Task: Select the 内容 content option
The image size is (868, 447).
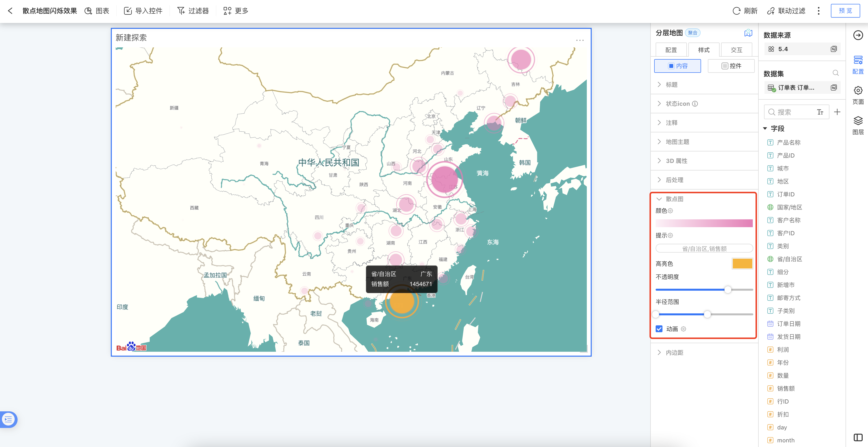Action: (x=677, y=66)
